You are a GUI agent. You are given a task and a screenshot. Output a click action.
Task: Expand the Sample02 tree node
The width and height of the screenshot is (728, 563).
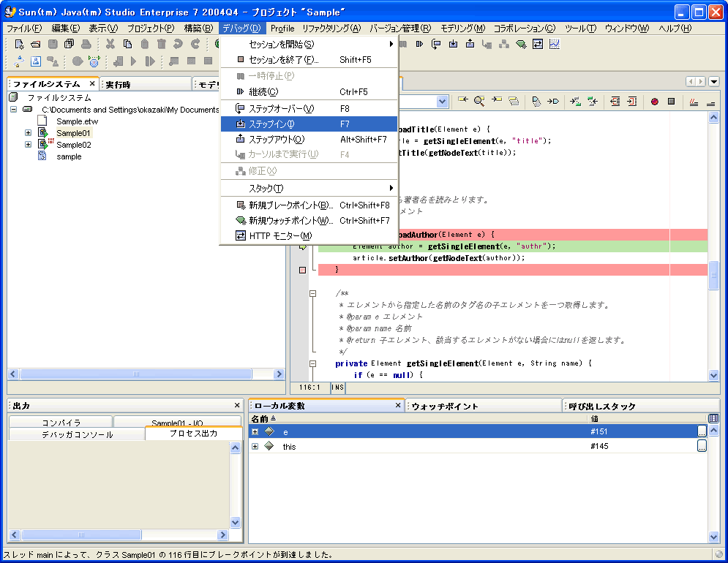click(x=29, y=144)
